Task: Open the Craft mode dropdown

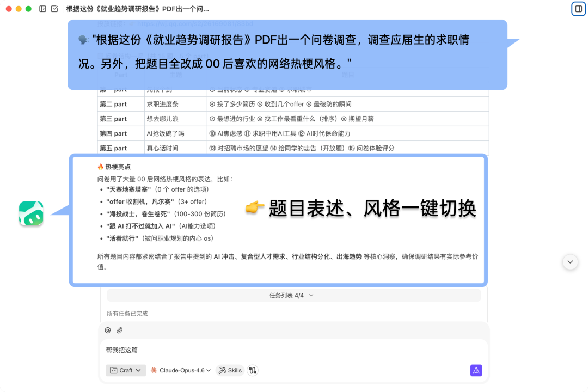Action: 126,370
